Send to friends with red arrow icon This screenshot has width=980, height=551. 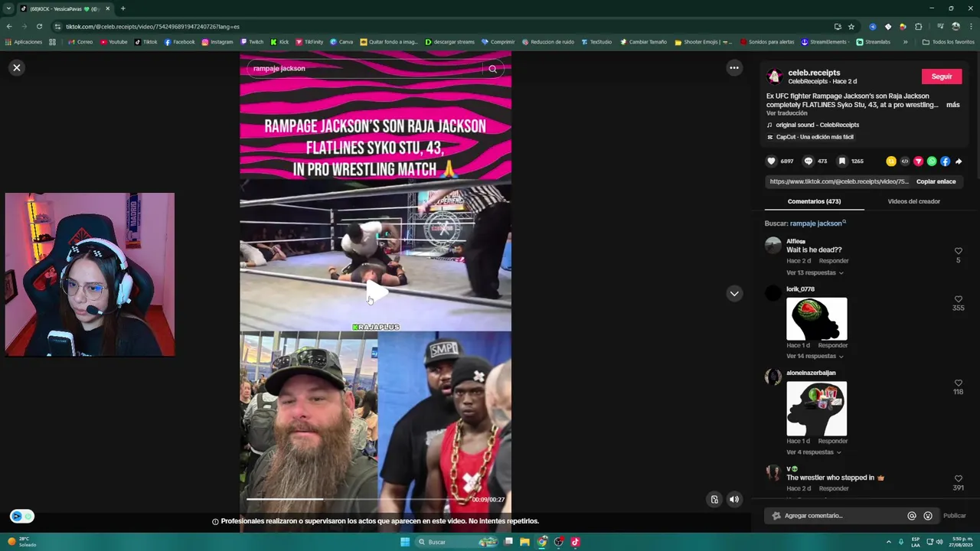[918, 161]
